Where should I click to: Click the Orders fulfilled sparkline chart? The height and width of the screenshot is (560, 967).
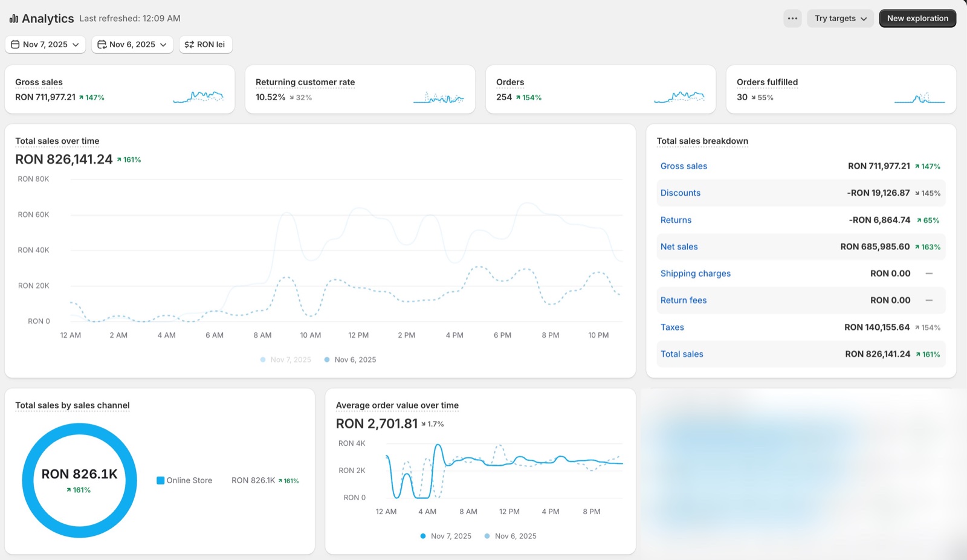click(x=920, y=97)
